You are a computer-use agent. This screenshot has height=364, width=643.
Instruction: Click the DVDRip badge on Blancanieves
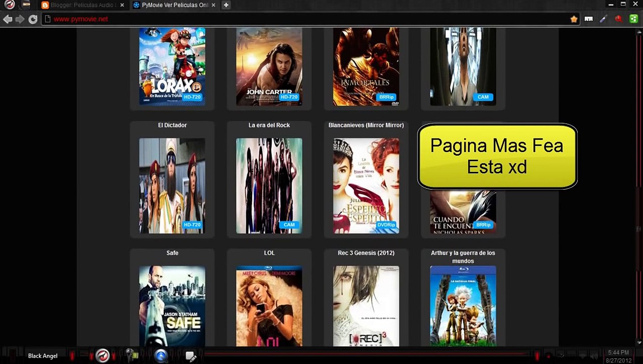pos(386,224)
